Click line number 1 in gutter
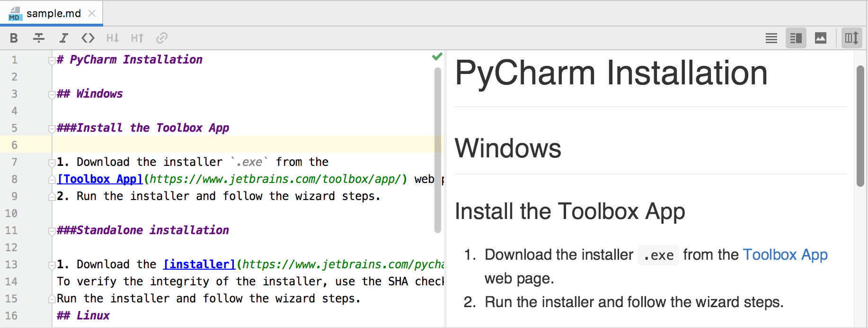Screen dimensions: 868x328 click(14, 60)
